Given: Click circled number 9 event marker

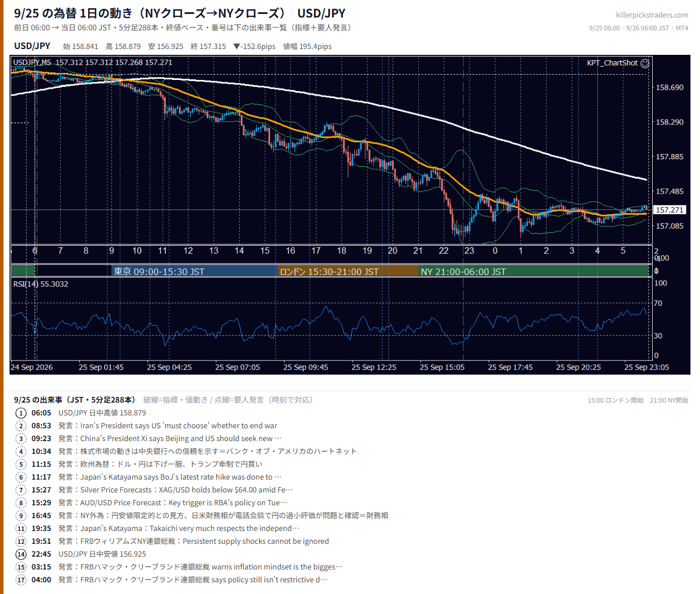Looking at the screenshot, I should 21,516.
